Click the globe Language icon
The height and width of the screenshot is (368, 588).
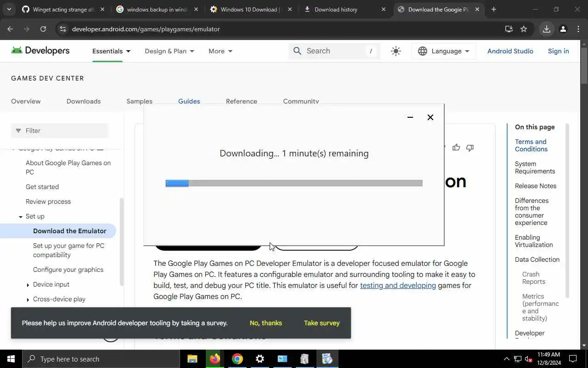[x=423, y=51]
